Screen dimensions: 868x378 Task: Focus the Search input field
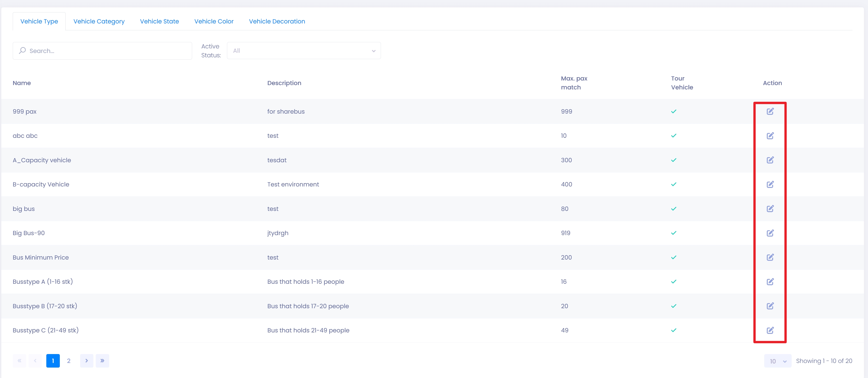pyautogui.click(x=103, y=51)
